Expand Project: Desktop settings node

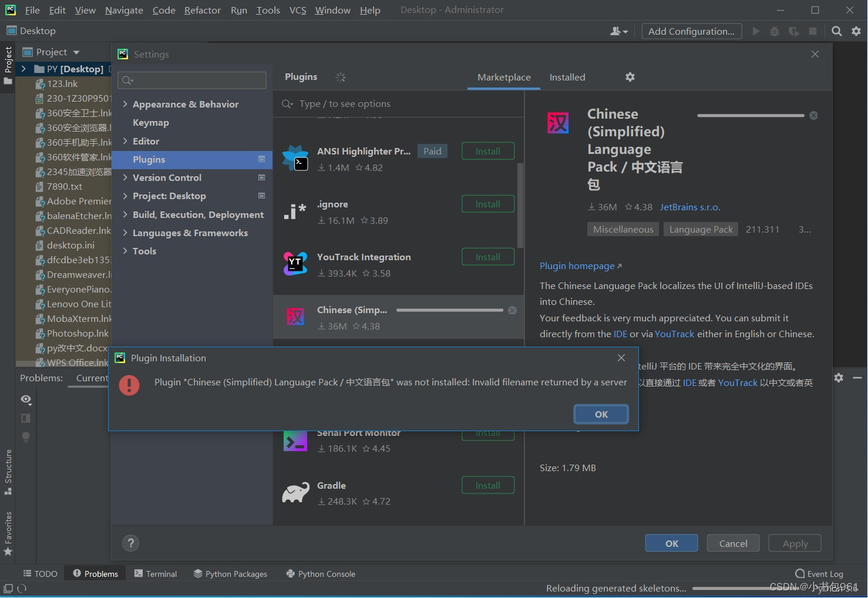click(x=125, y=196)
